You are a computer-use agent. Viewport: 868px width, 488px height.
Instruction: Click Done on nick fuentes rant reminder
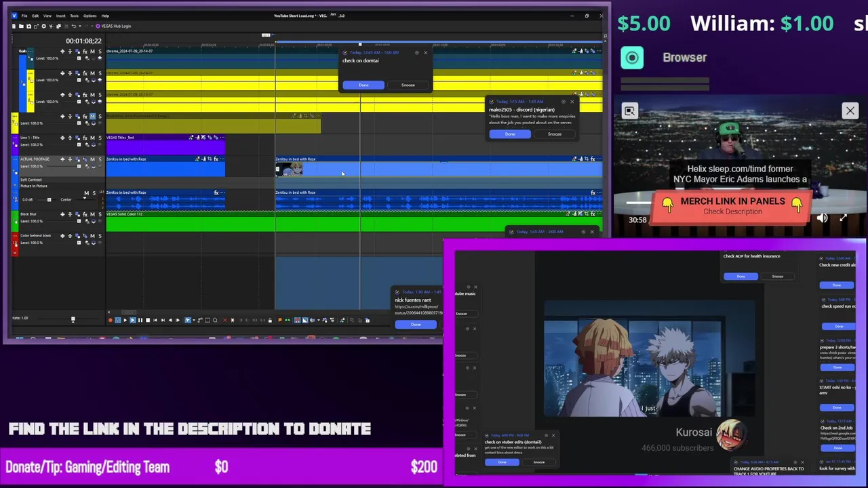(x=416, y=324)
